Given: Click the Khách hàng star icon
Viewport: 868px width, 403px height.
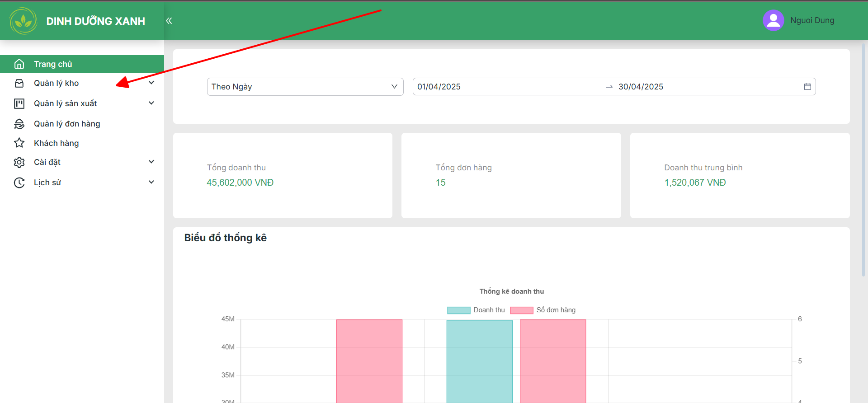Looking at the screenshot, I should tap(19, 143).
